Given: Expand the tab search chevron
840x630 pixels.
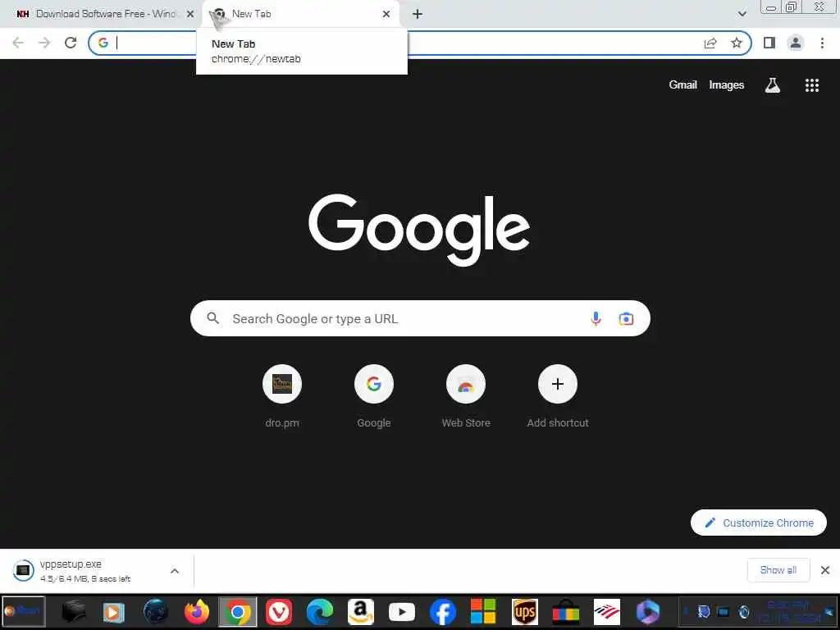Looking at the screenshot, I should coord(742,14).
